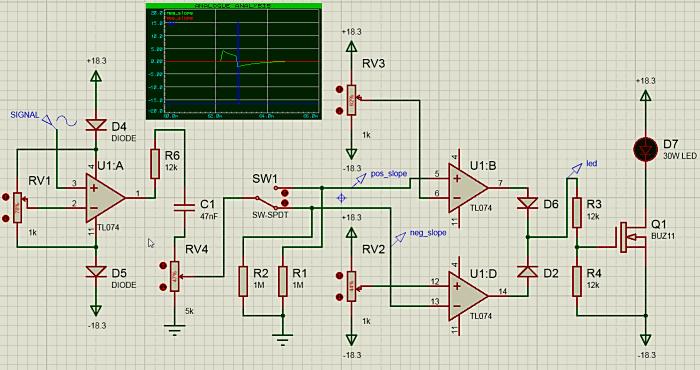The image size is (700, 370).
Task: Select the RV2 potentiometer body
Action: point(351,286)
